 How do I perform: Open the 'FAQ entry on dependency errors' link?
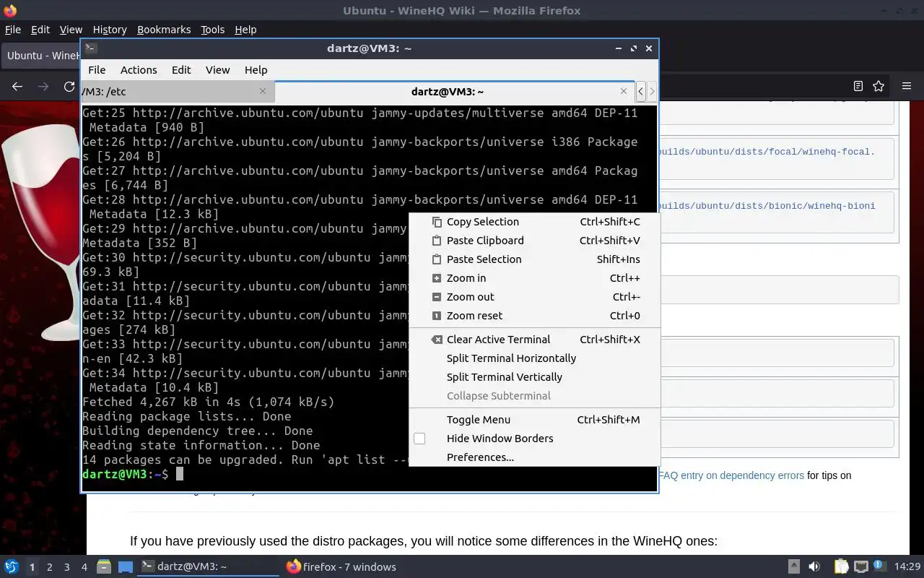point(731,475)
